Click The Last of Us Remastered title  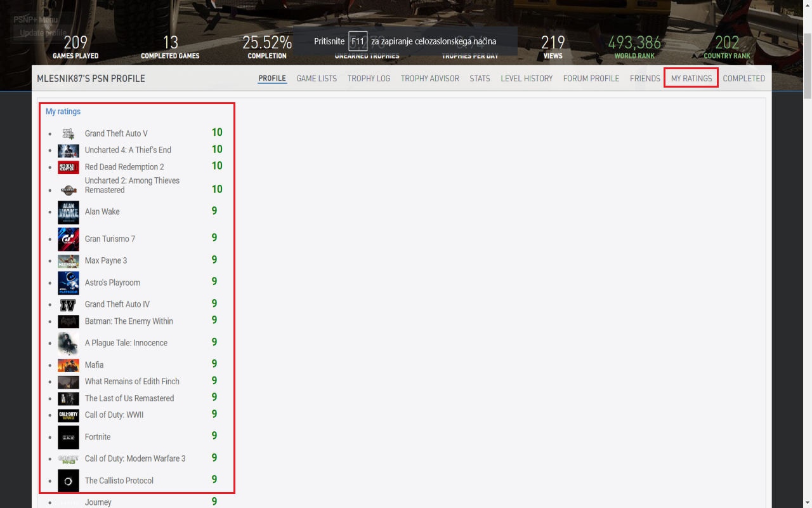tap(129, 399)
